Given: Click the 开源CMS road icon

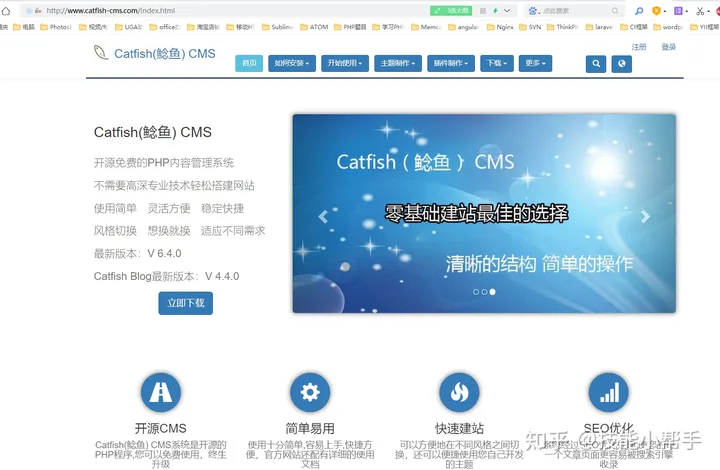Looking at the screenshot, I should 161,393.
